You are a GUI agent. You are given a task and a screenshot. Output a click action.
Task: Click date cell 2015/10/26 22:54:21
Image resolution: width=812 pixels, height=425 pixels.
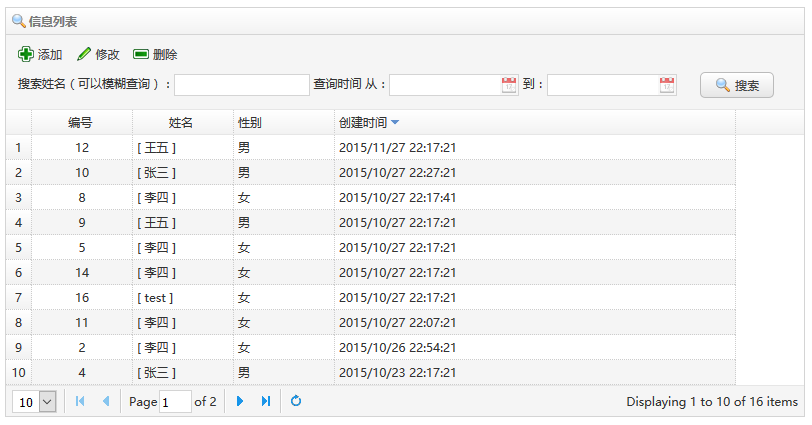pyautogui.click(x=535, y=347)
